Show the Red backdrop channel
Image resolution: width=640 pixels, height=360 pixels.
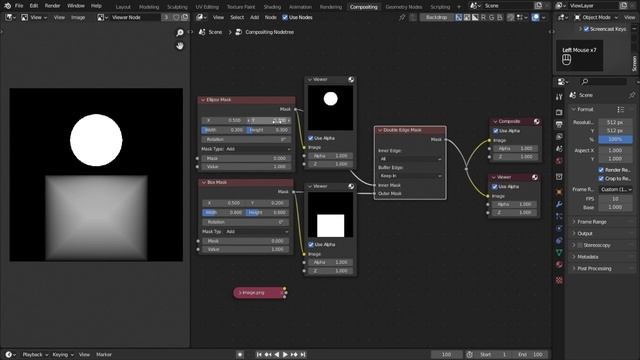pyautogui.click(x=483, y=18)
